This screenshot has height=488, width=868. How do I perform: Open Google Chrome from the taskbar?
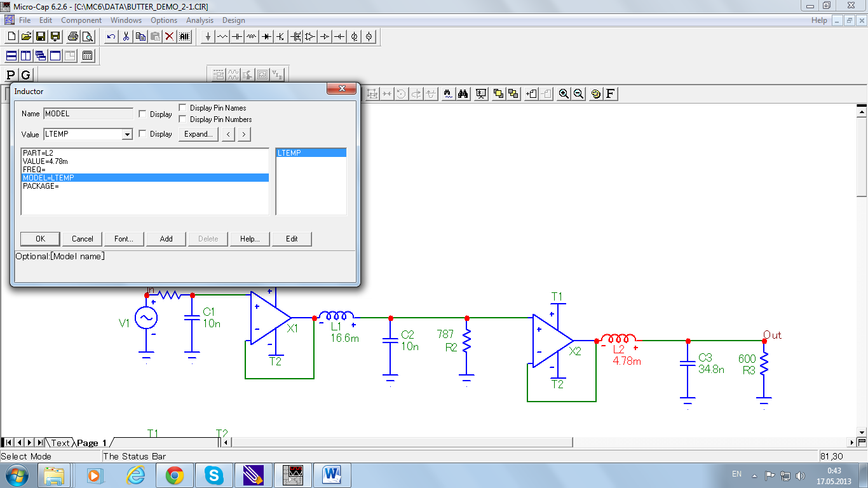pos(175,475)
